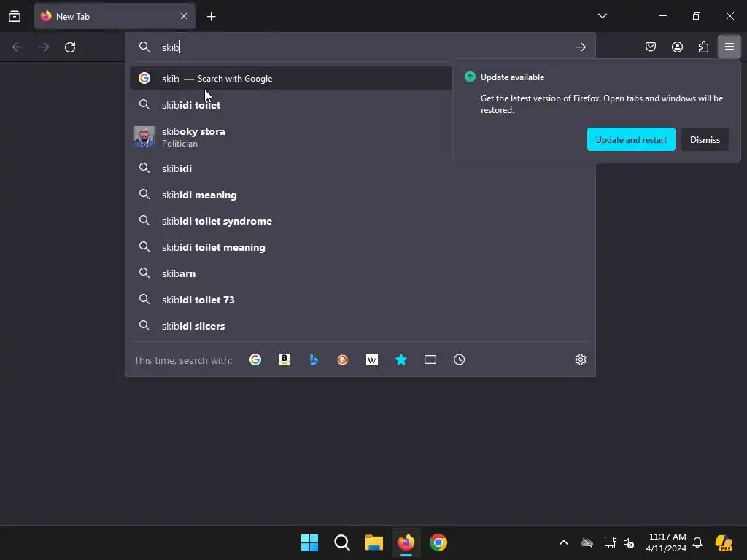This screenshot has height=560, width=747.
Task: Select 'skibidi meaning' suggestion
Action: tap(360, 194)
